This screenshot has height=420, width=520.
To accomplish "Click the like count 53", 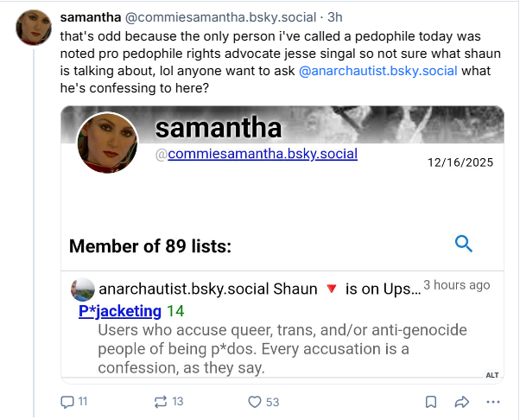I will (x=272, y=402).
